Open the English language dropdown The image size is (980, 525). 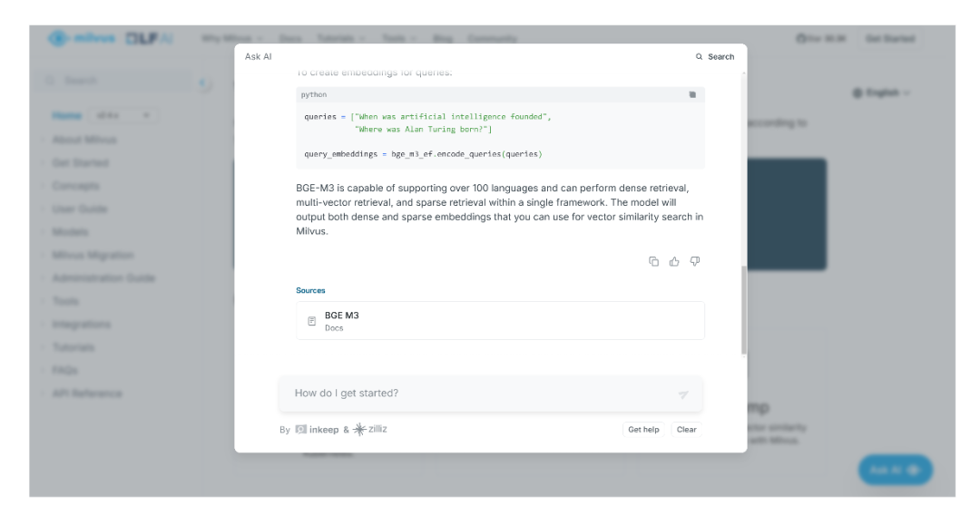881,93
